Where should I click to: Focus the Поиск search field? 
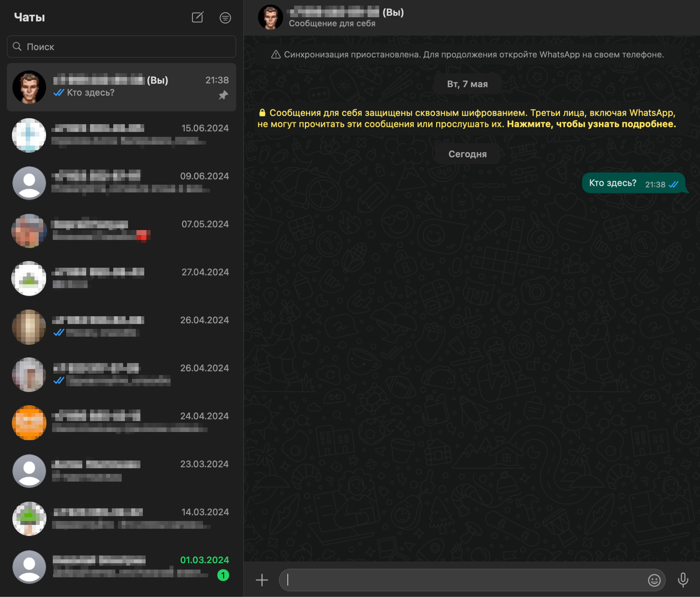(121, 46)
